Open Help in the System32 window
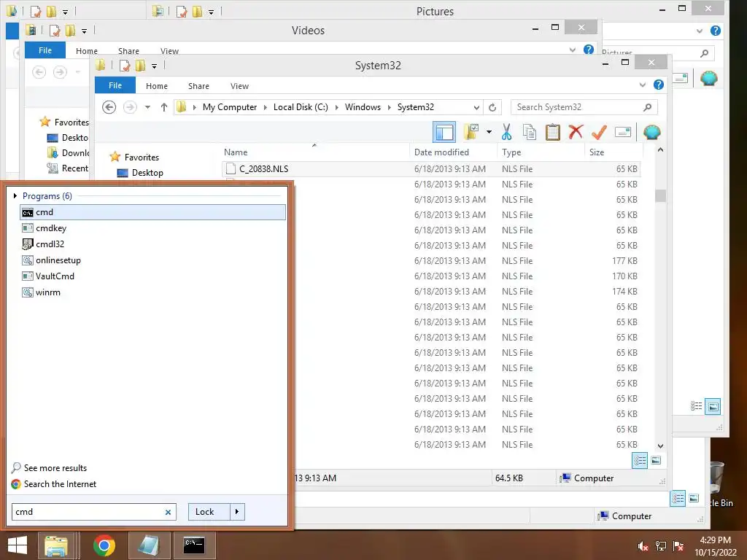Screen dimensions: 747x560 659,85
